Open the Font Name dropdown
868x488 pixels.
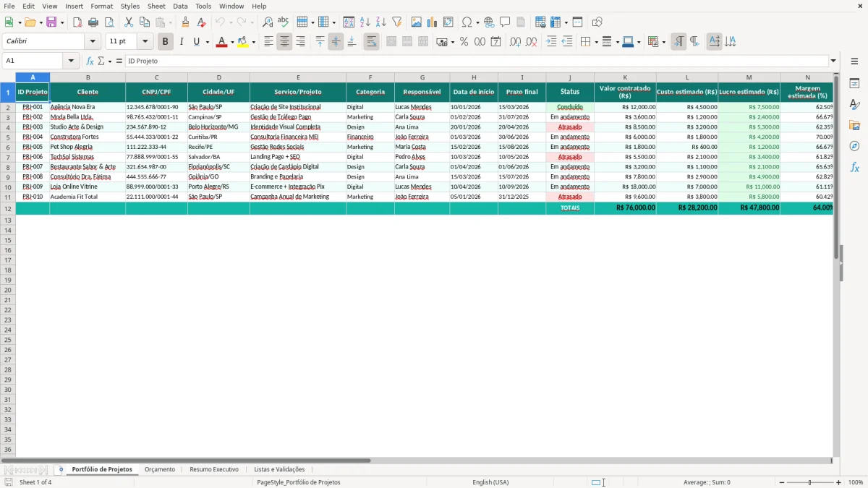pos(93,41)
